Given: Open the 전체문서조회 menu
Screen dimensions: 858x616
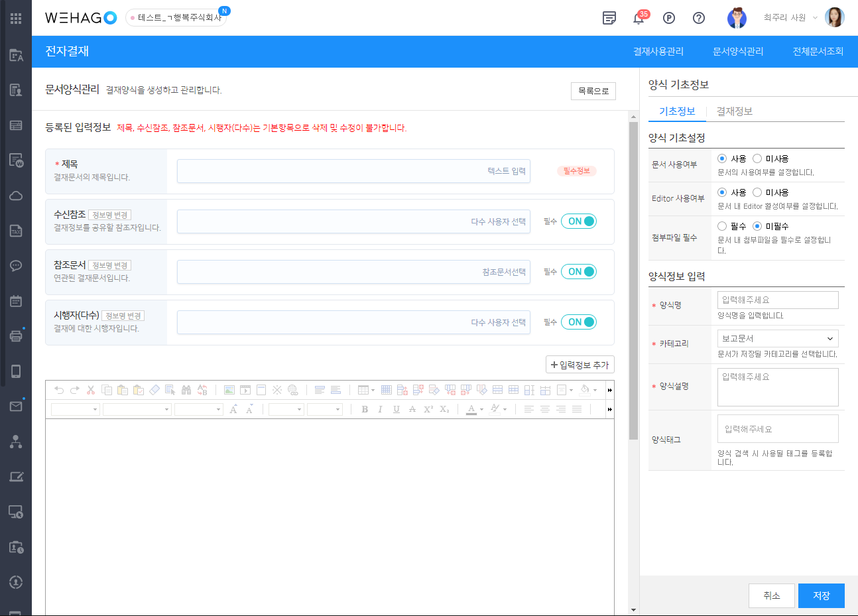Looking at the screenshot, I should [818, 51].
